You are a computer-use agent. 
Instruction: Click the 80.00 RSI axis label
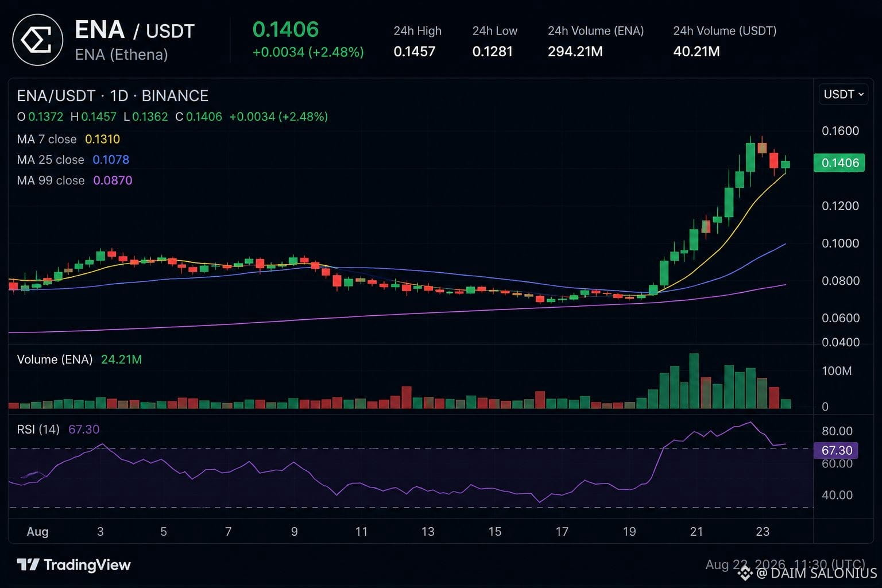[837, 431]
